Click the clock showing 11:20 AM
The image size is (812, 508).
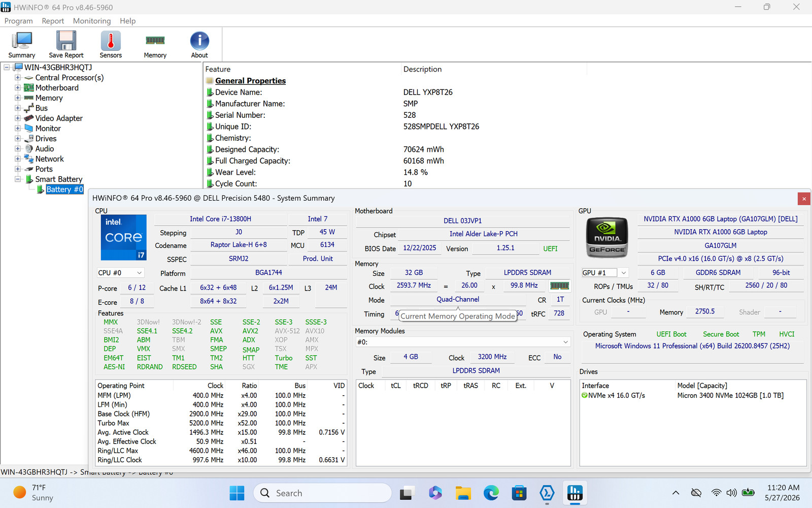pyautogui.click(x=783, y=488)
